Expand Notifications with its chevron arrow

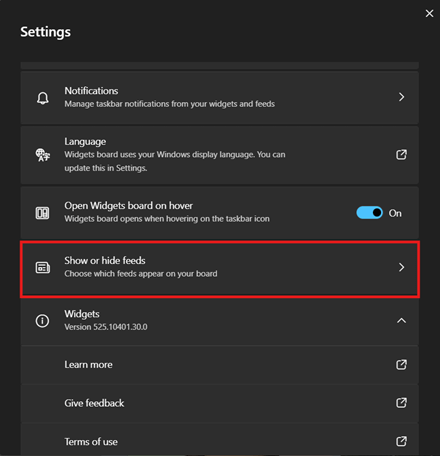click(401, 97)
